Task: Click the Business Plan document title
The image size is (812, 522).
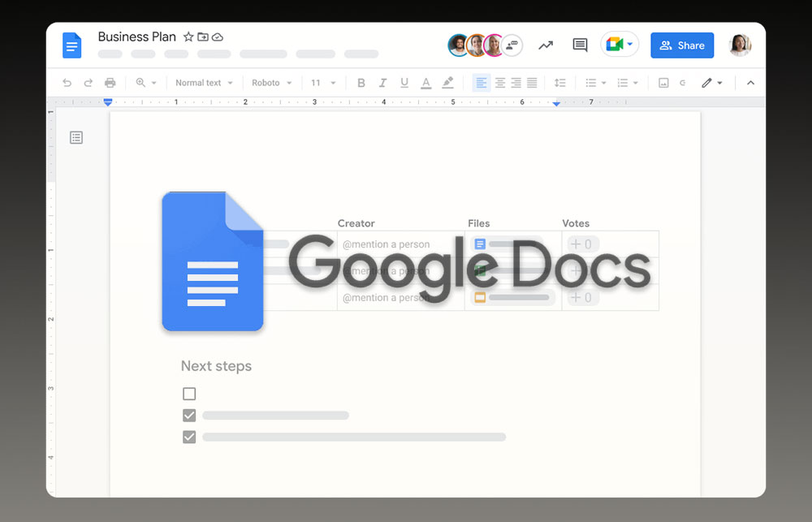Action: click(136, 37)
